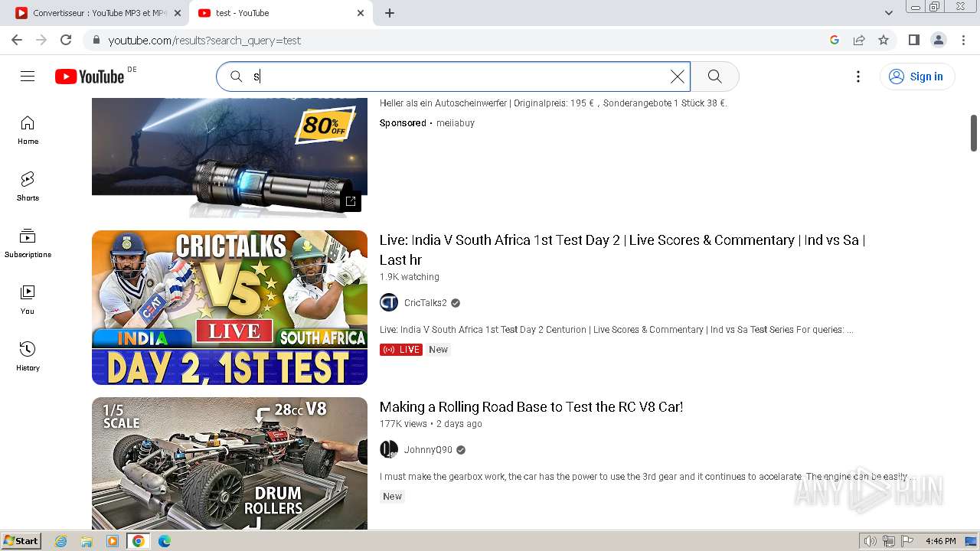Bookmark this page with star icon
980x551 pixels.
point(884,40)
